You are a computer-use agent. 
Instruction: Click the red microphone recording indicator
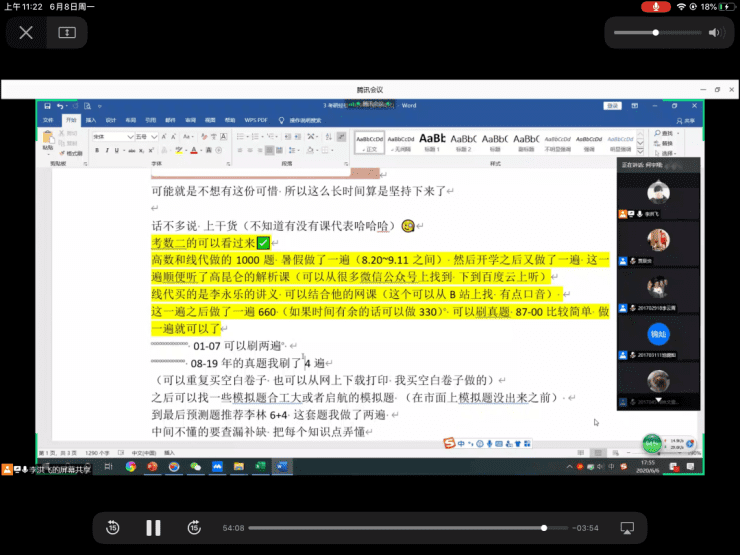tap(657, 7)
